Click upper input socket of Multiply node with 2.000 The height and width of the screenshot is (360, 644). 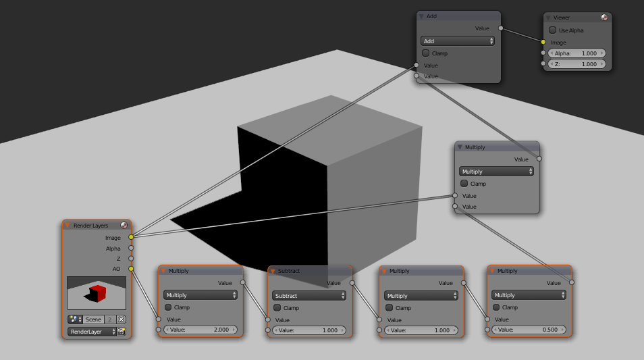(x=159, y=319)
